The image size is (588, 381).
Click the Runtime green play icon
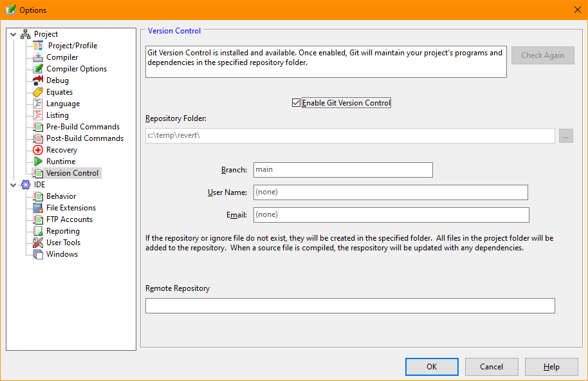click(38, 162)
